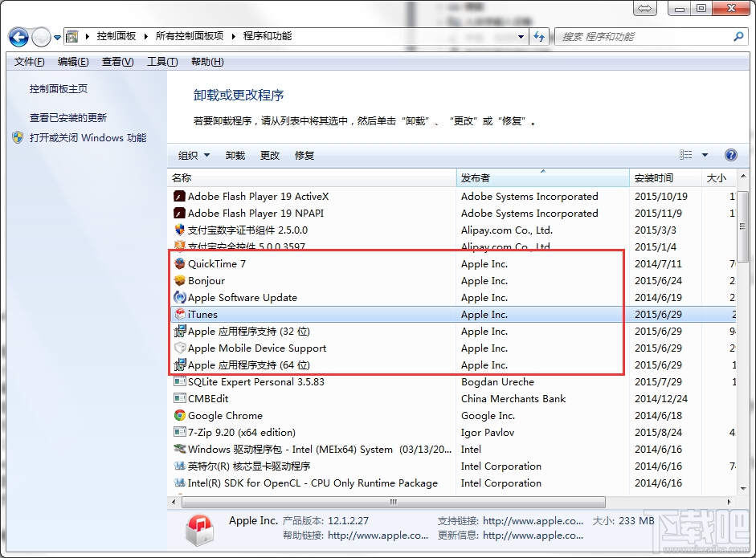Select 英特尔(R) 核芯显卡驱动程序 icon
756x558 pixels.
[179, 466]
